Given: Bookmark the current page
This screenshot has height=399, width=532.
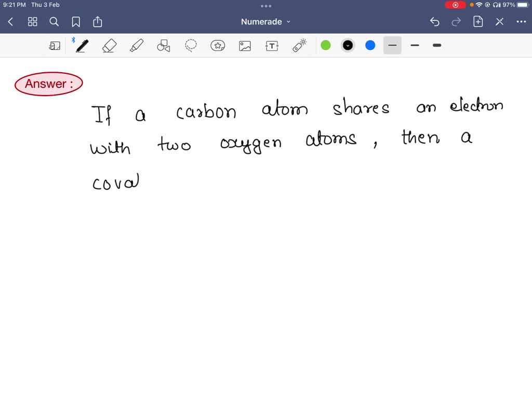Looking at the screenshot, I should click(x=76, y=22).
